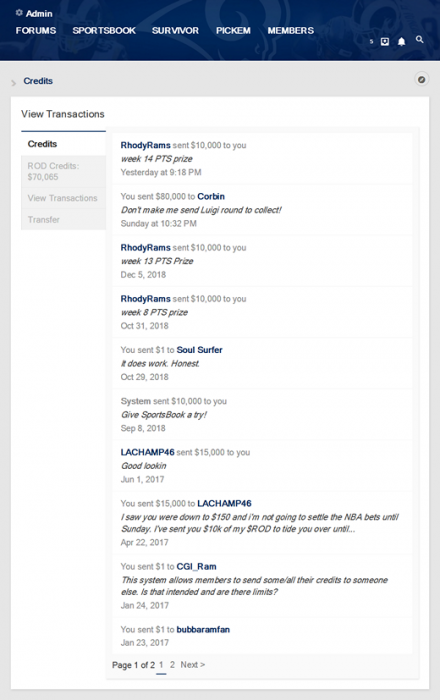Open the Members menu
Viewport: 440px width, 700px height.
pos(291,30)
